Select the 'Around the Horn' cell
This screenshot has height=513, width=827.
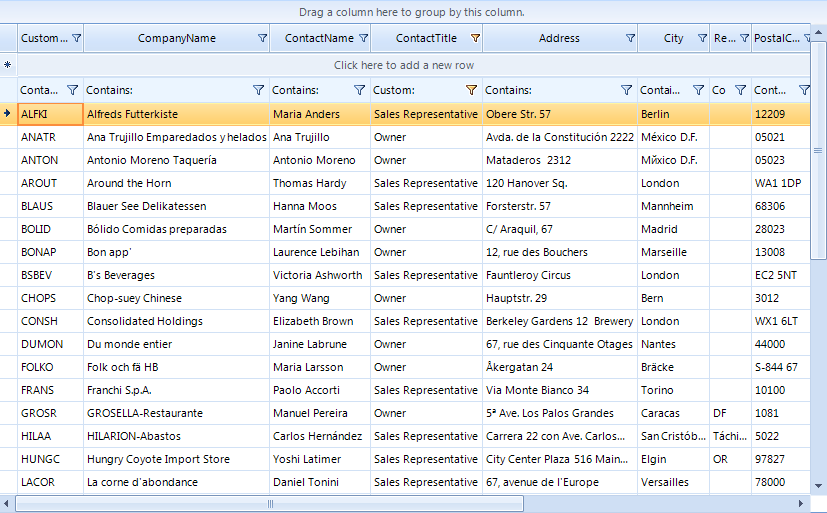tap(177, 183)
